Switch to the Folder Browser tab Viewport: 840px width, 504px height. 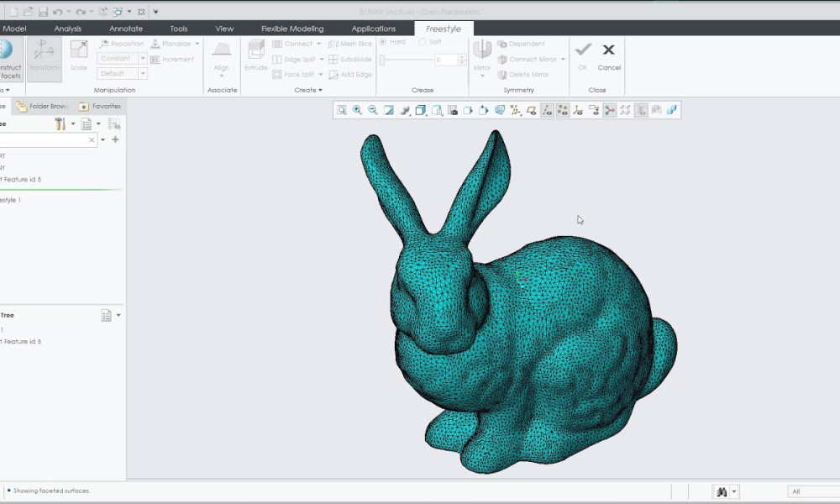pos(42,106)
